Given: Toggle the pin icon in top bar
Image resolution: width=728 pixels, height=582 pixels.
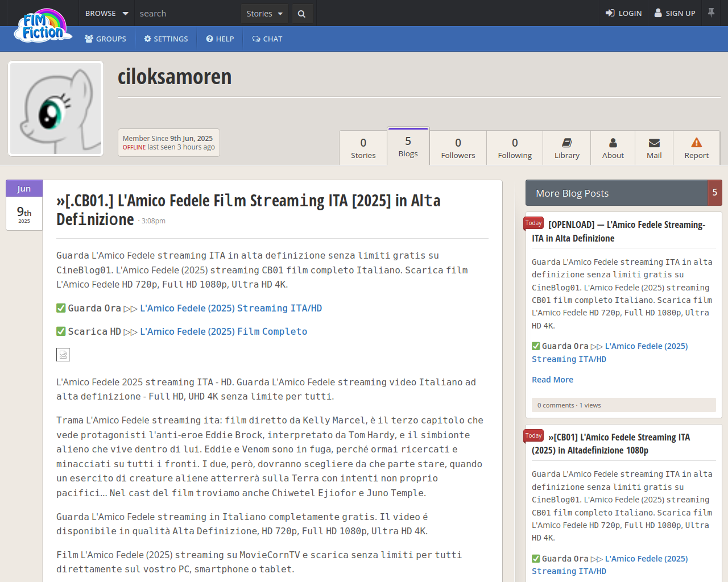Looking at the screenshot, I should (x=711, y=13).
